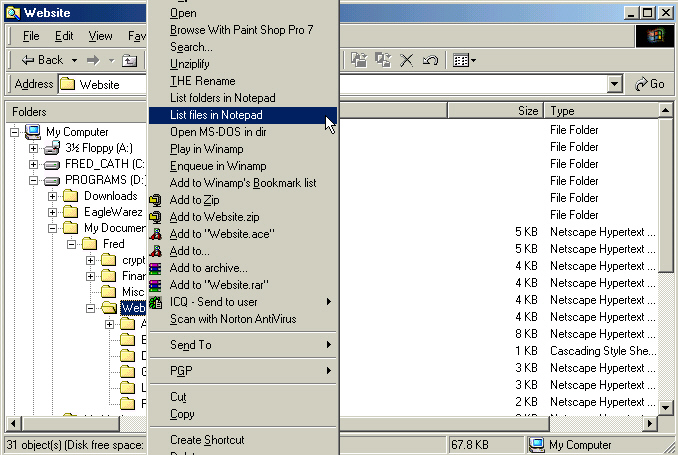Select the 3½ Floppy (A:) drive icon
The height and width of the screenshot is (455, 678).
[x=52, y=148]
